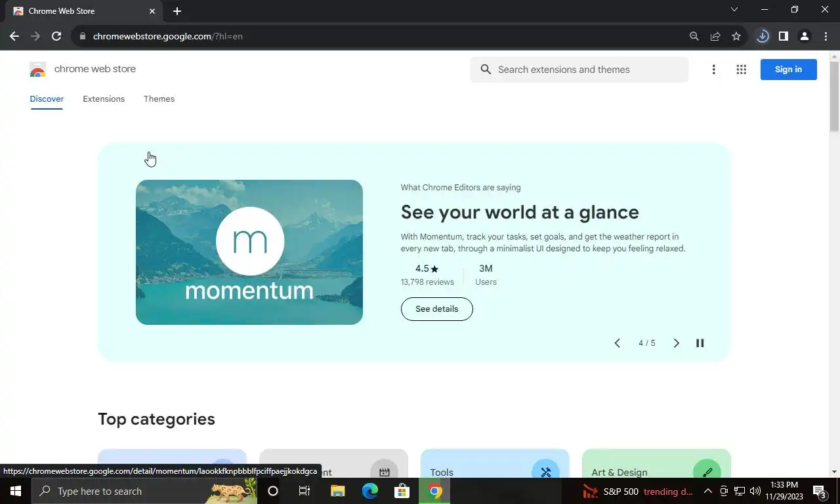Open the Chrome downloads icon
The image size is (840, 504).
[x=763, y=36]
